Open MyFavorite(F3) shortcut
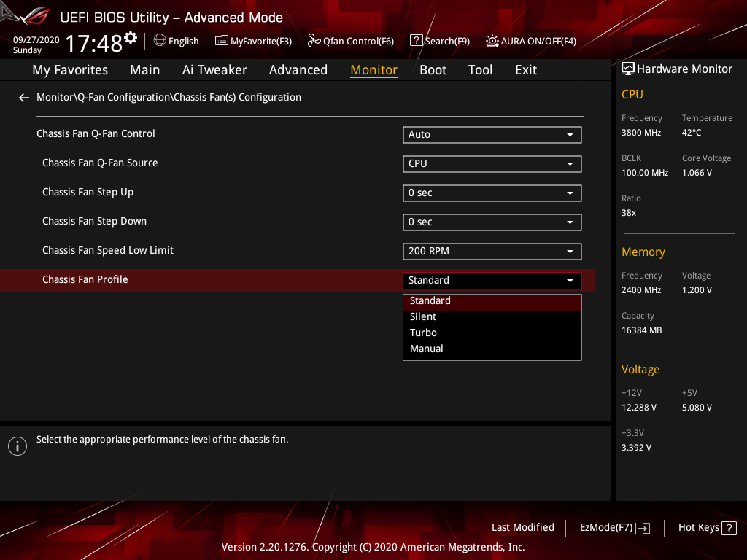The height and width of the screenshot is (560, 747). tap(253, 41)
